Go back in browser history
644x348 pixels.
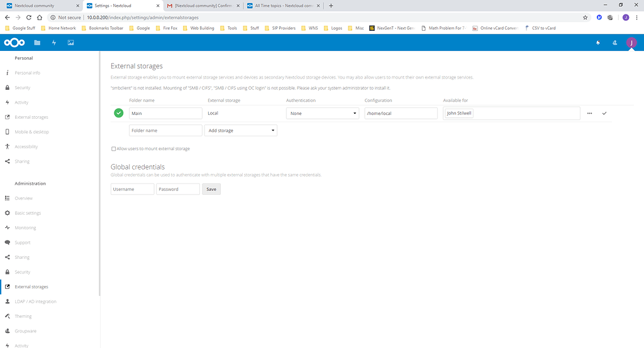(7, 18)
